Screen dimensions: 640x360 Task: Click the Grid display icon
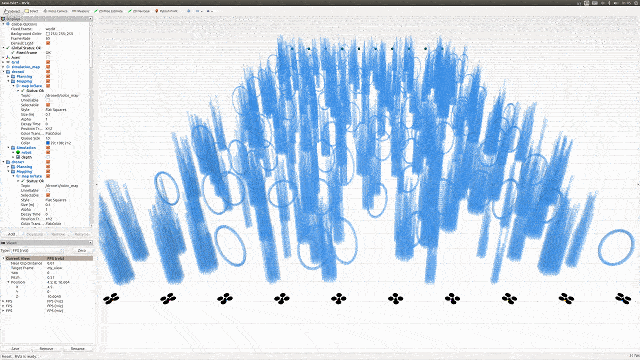click(x=8, y=62)
